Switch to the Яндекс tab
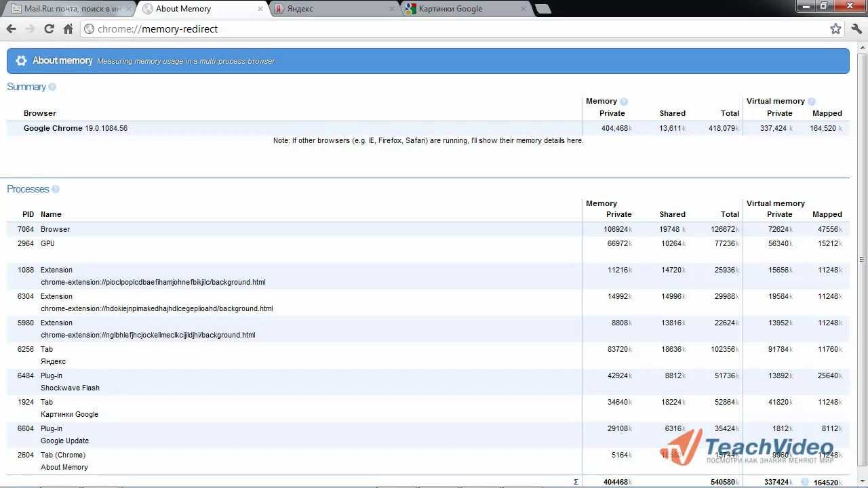Image resolution: width=868 pixels, height=488 pixels. coord(334,9)
